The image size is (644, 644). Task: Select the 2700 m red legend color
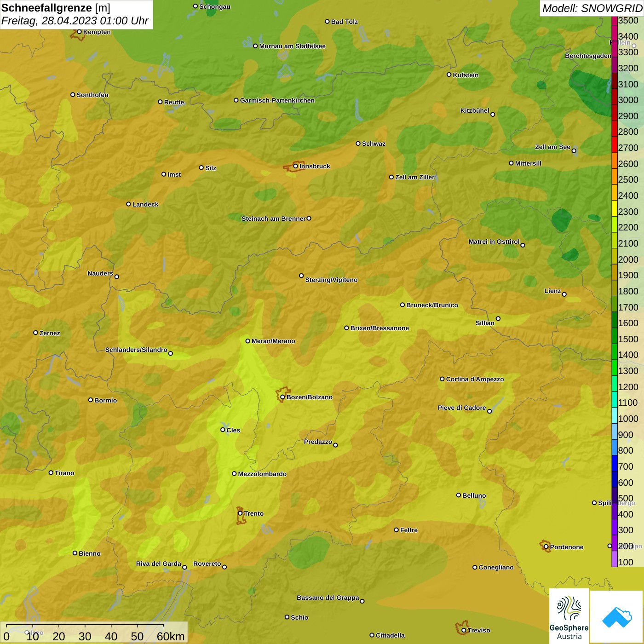[x=615, y=144]
